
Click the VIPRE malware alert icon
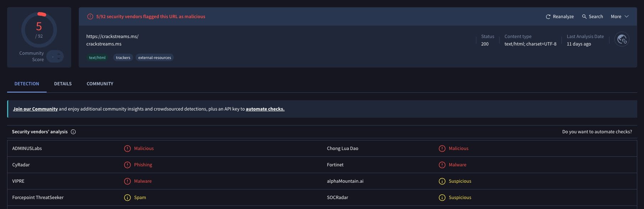click(x=127, y=181)
